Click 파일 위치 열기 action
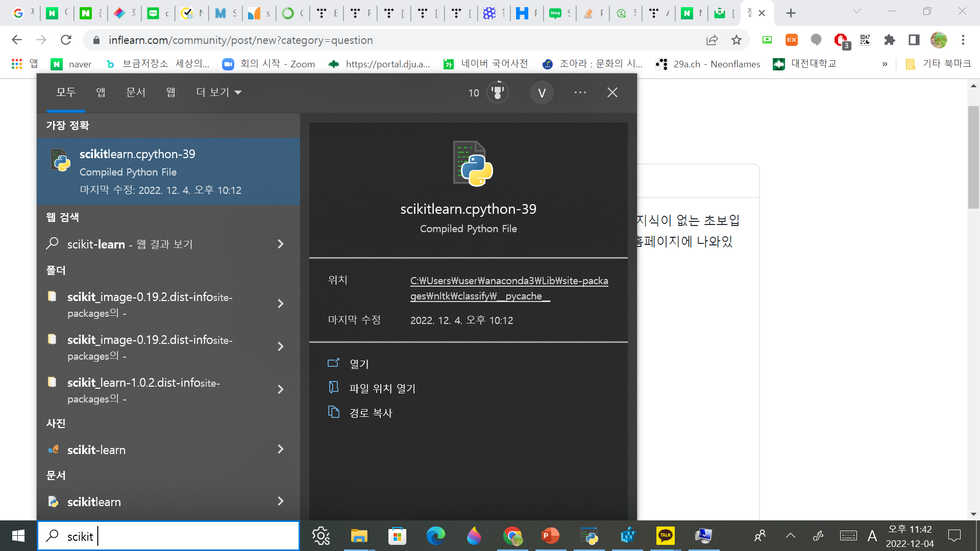Screen dimensions: 980x551 click(x=382, y=389)
